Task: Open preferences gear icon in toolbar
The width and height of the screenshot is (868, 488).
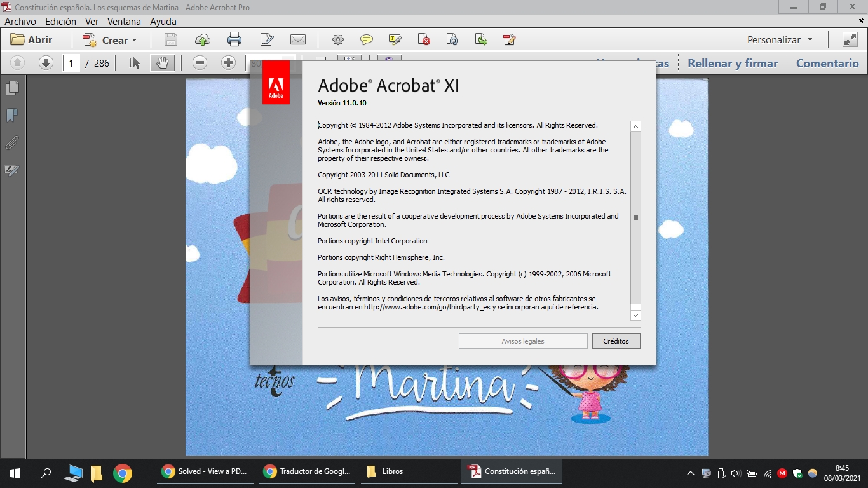Action: click(338, 40)
